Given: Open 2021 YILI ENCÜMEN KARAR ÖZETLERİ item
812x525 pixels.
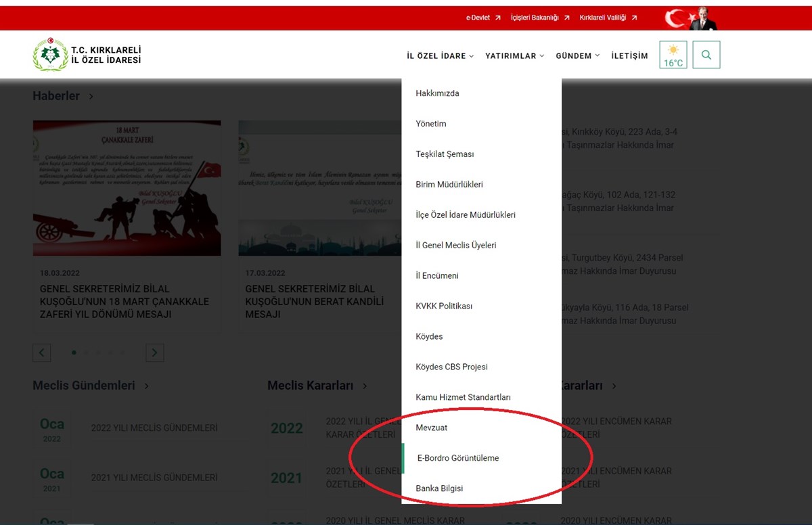Looking at the screenshot, I should pyautogui.click(x=616, y=478).
